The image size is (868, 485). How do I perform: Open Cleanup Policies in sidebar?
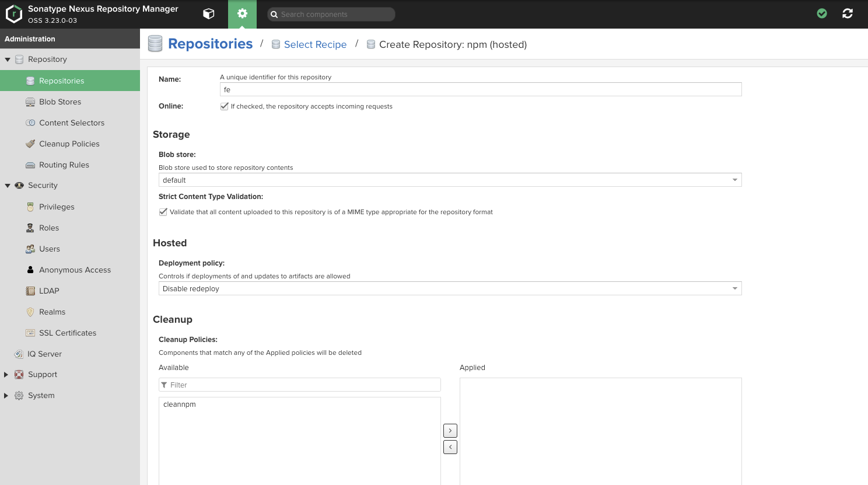[69, 144]
